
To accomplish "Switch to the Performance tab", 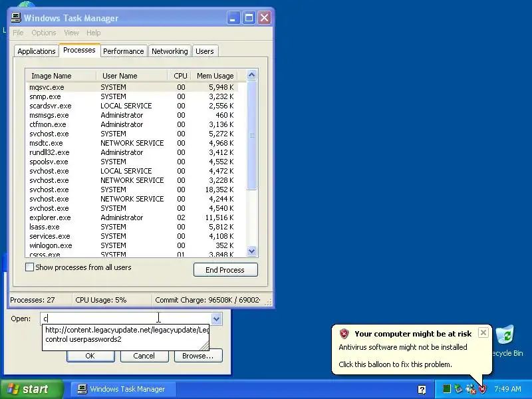I will (124, 51).
